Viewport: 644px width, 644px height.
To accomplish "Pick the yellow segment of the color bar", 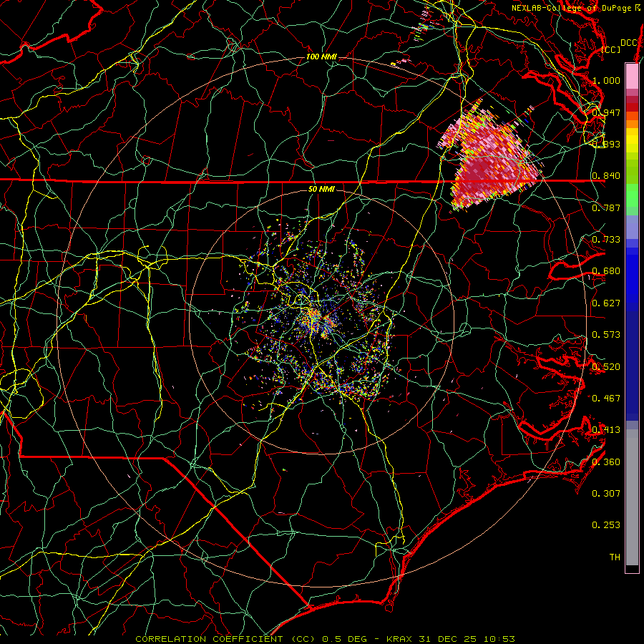I will [632, 140].
